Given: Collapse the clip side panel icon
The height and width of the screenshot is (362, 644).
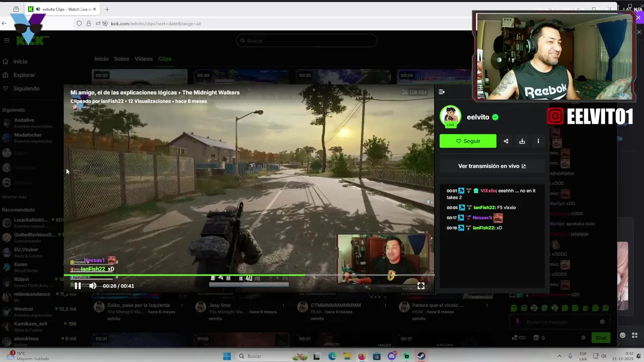Looking at the screenshot, I should [442, 92].
